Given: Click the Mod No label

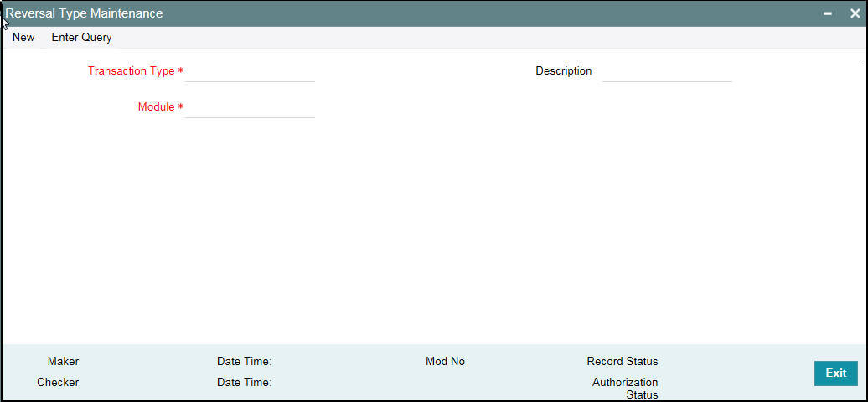Looking at the screenshot, I should pos(445,362).
